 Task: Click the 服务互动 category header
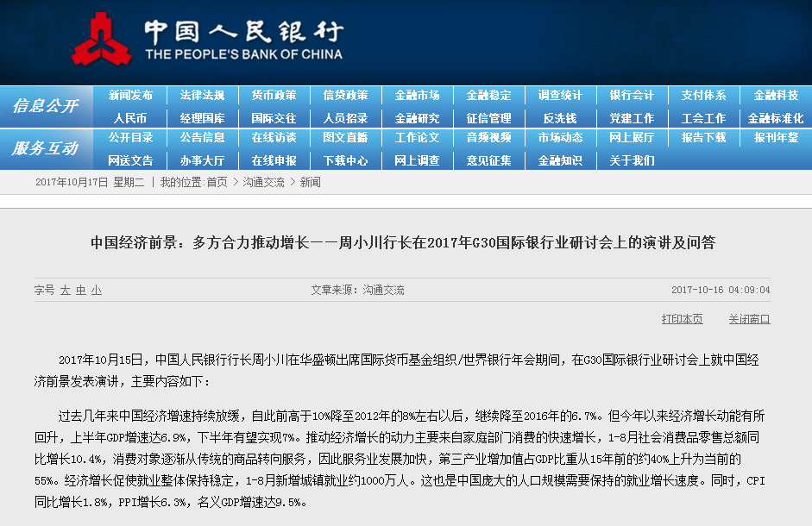pyautogui.click(x=46, y=149)
